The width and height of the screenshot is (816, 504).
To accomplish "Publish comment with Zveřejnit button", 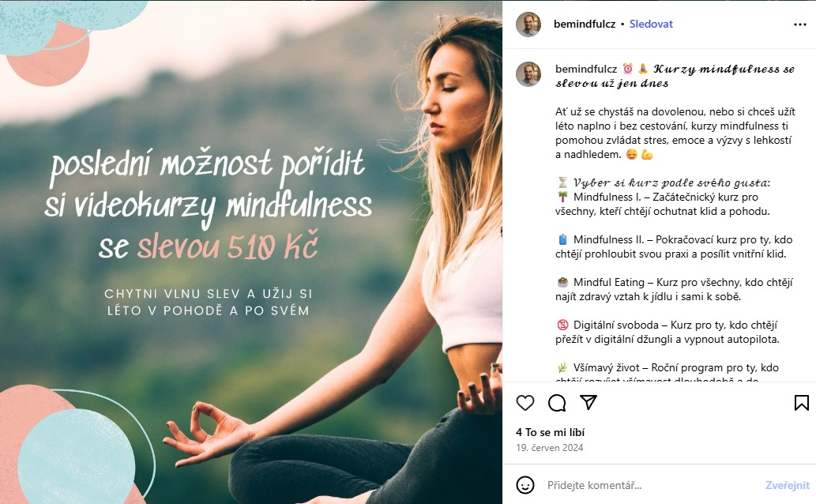I will tap(788, 485).
